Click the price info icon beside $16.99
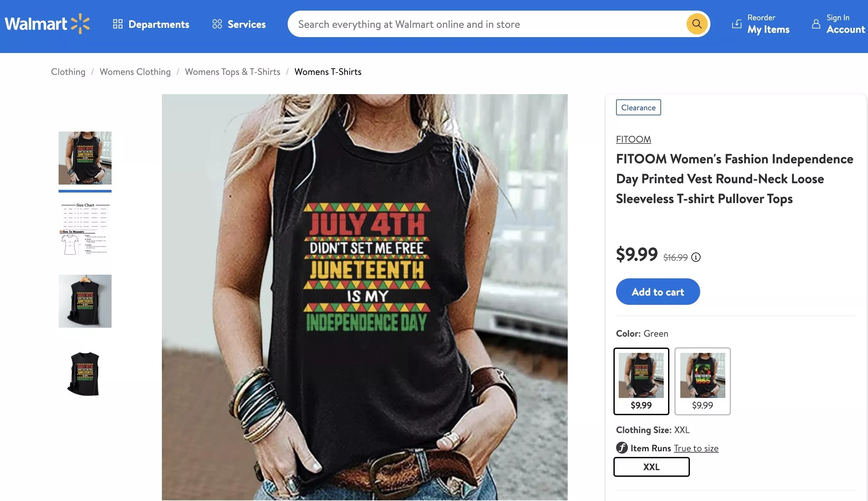The height and width of the screenshot is (501, 868). (x=696, y=257)
